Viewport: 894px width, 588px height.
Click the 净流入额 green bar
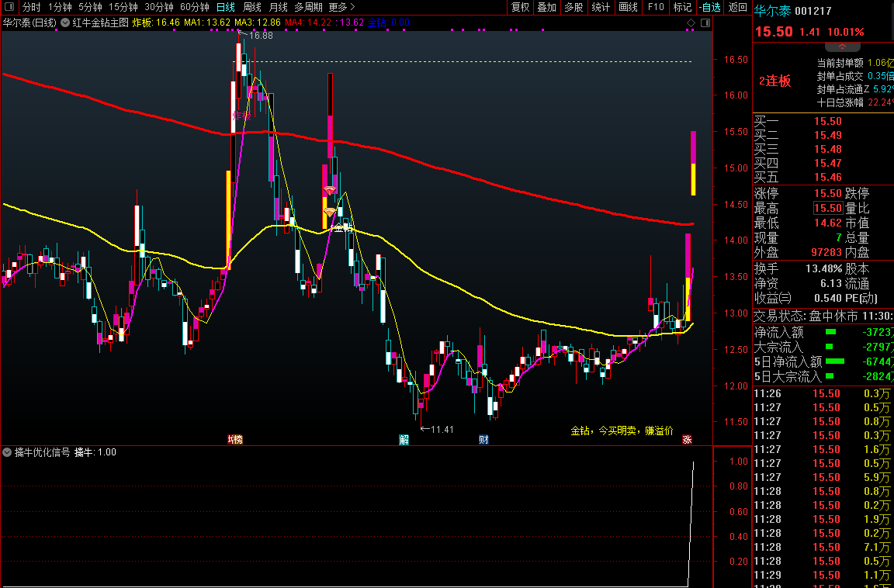tap(830, 331)
